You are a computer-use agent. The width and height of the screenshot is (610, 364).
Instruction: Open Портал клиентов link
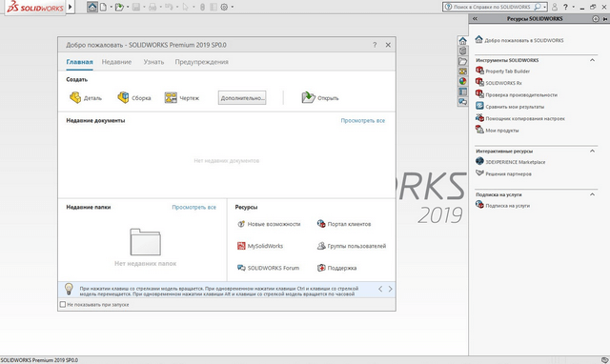[x=344, y=224]
